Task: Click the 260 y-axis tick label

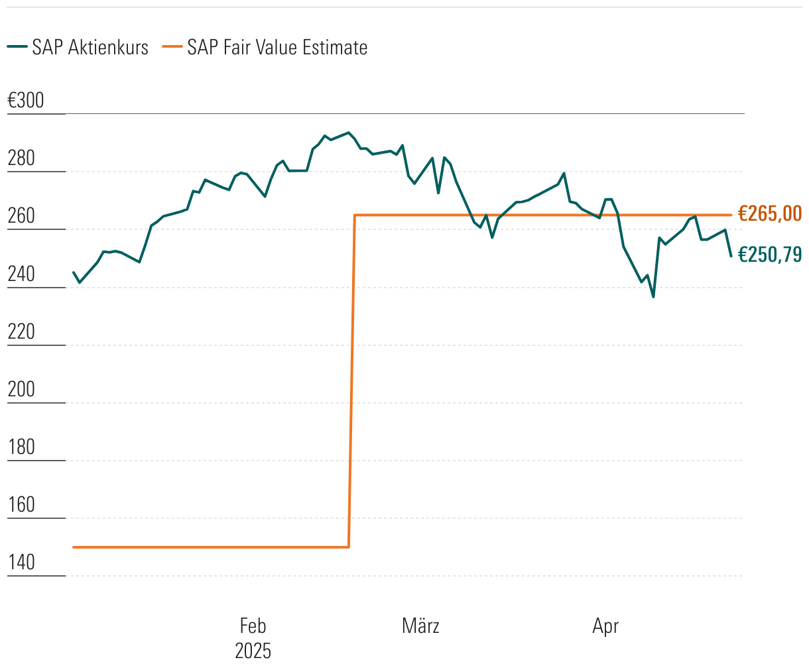Action: 21,217
